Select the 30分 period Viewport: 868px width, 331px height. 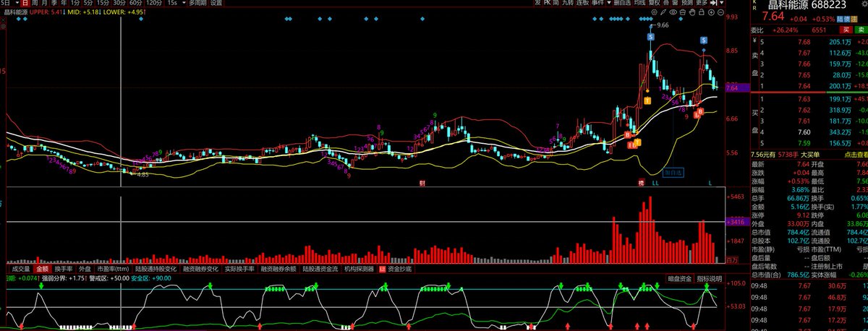click(x=119, y=4)
